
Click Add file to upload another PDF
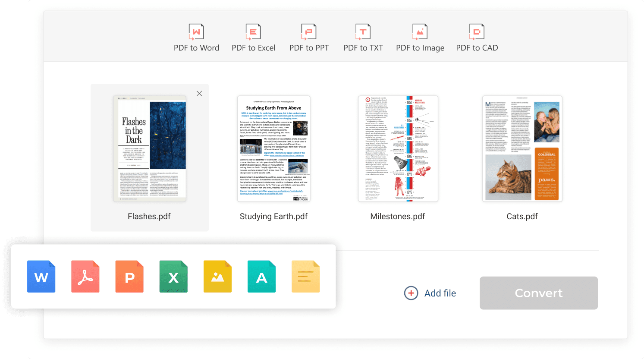(x=430, y=293)
